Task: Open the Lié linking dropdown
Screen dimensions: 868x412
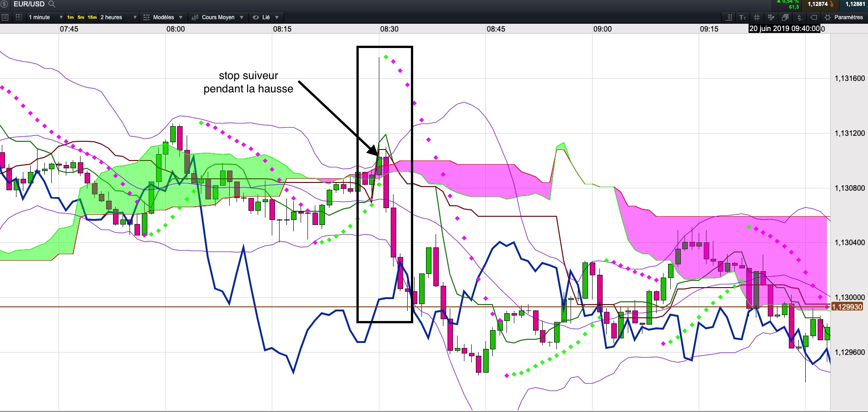Action: (277, 17)
